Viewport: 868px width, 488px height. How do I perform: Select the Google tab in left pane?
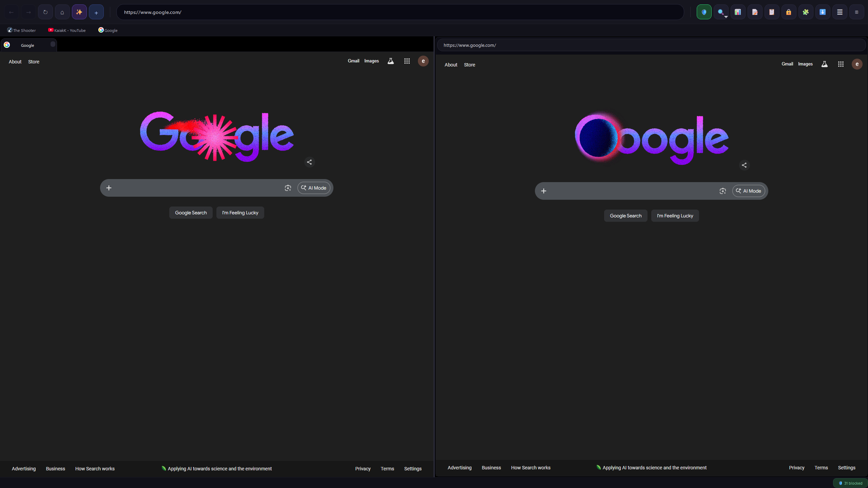click(x=28, y=45)
